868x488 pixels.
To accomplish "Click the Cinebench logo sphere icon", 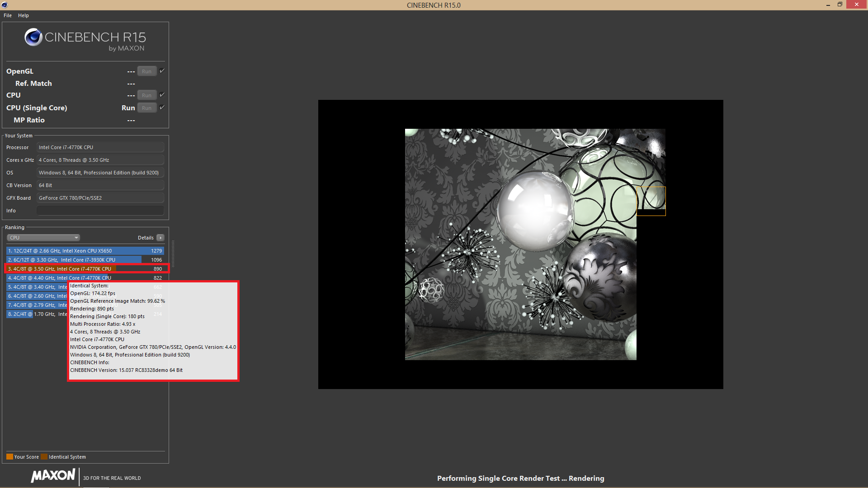I will coord(33,37).
